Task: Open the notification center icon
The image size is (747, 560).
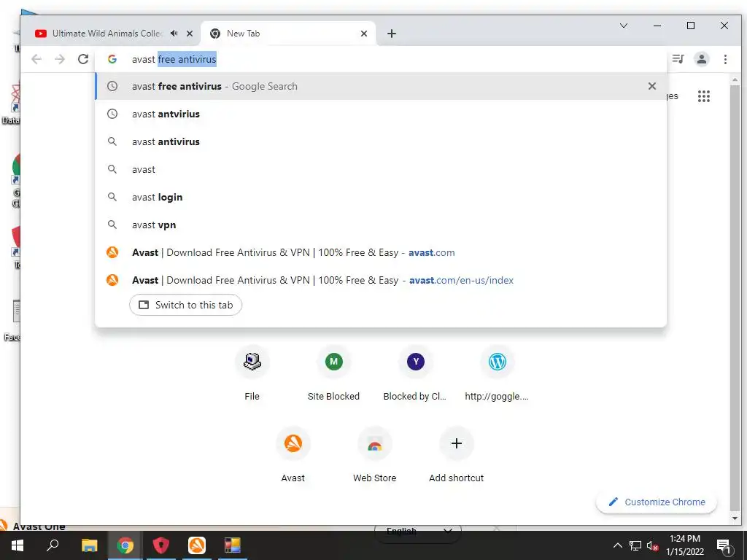Action: pyautogui.click(x=724, y=546)
